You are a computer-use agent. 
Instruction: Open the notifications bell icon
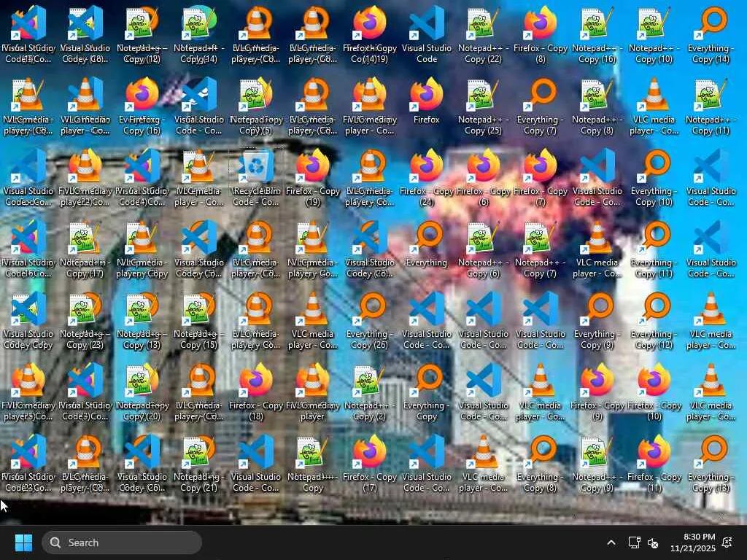point(727,542)
